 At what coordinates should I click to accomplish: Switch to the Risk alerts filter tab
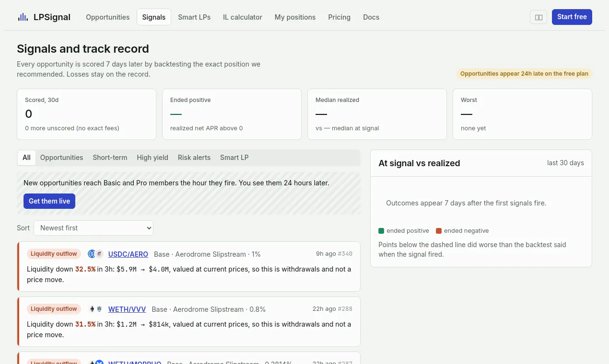click(194, 158)
